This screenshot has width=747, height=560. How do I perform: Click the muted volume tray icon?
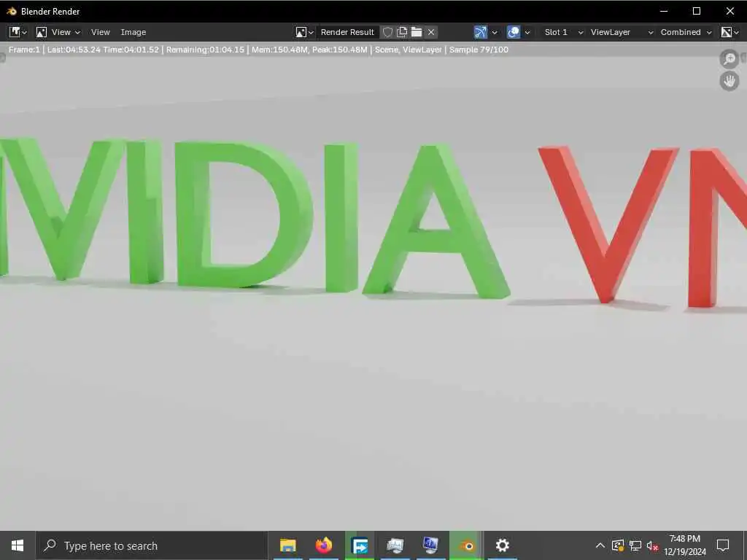tap(652, 545)
